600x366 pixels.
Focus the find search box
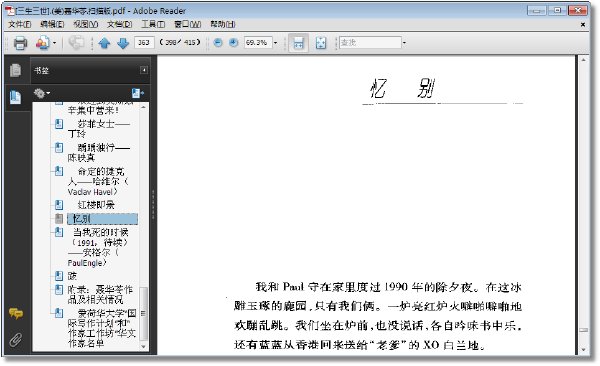click(370, 42)
